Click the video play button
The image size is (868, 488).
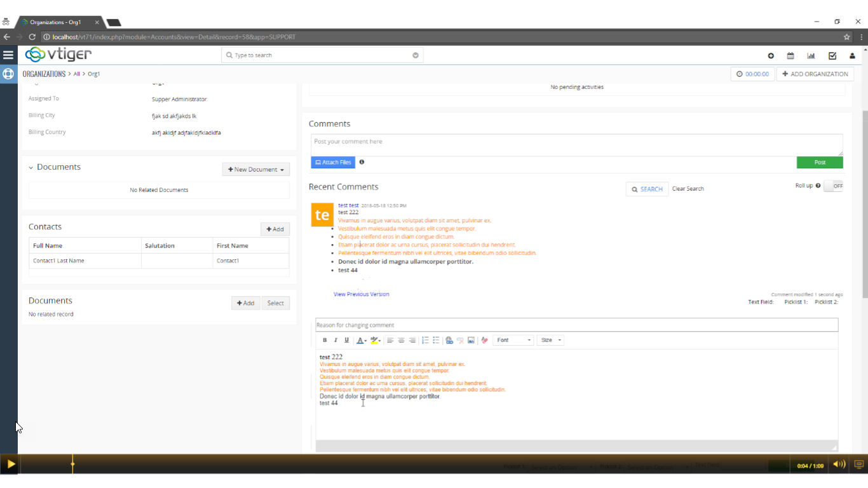(x=11, y=464)
